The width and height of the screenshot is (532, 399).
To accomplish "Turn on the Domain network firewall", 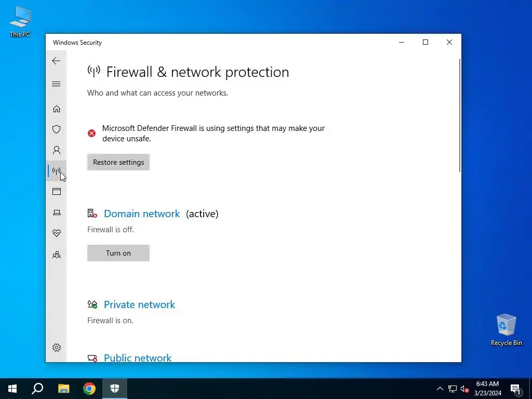I will 118,253.
